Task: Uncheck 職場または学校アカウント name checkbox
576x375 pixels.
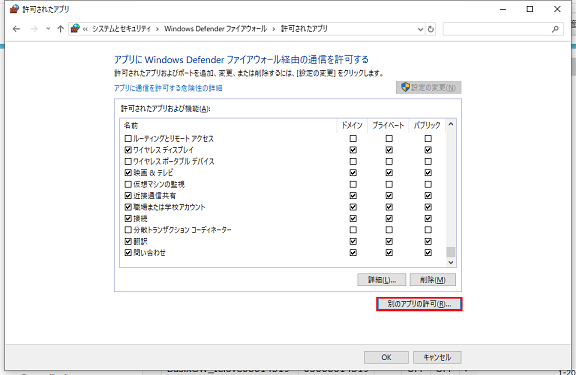Action: (128, 207)
